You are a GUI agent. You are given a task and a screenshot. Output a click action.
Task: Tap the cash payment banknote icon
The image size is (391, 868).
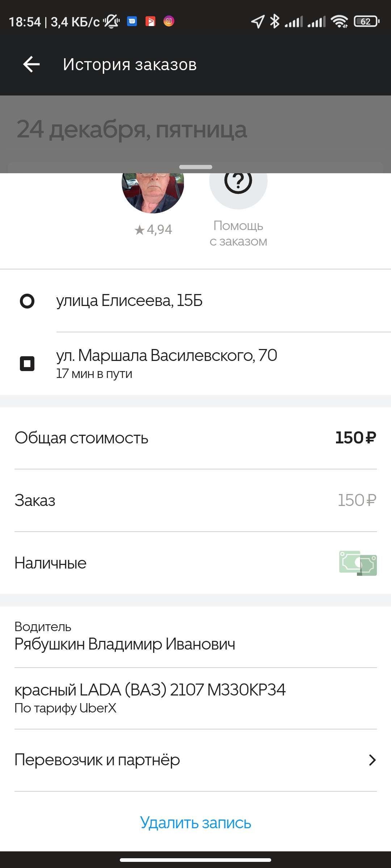click(x=358, y=563)
